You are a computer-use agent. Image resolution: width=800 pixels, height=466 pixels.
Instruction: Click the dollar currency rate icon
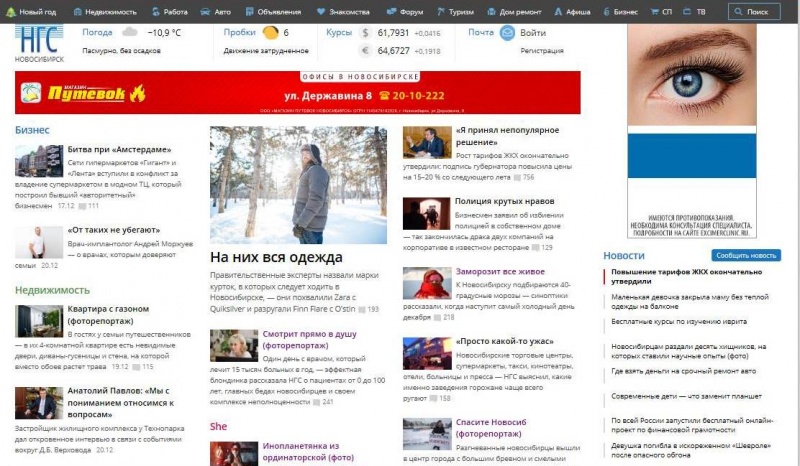click(x=365, y=33)
